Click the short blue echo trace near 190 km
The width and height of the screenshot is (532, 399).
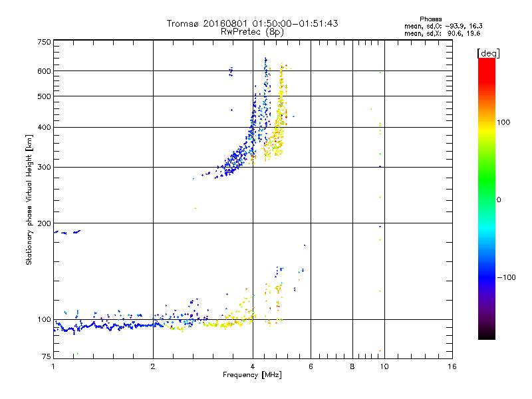click(x=67, y=232)
